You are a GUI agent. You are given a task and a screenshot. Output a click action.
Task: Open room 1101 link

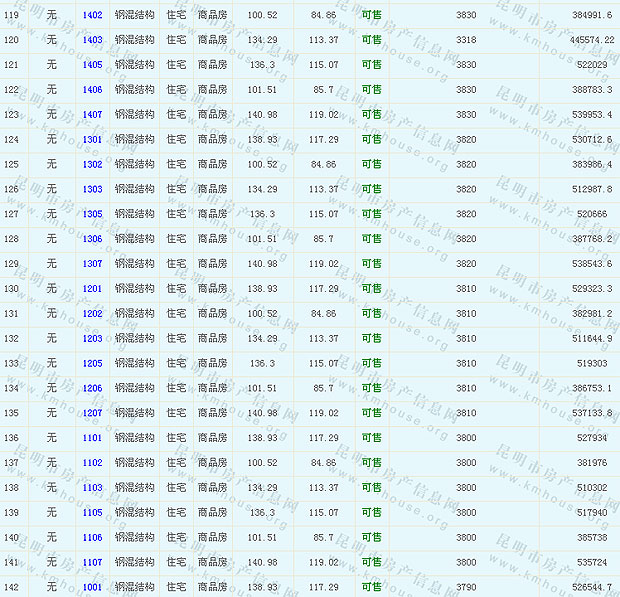(92, 438)
